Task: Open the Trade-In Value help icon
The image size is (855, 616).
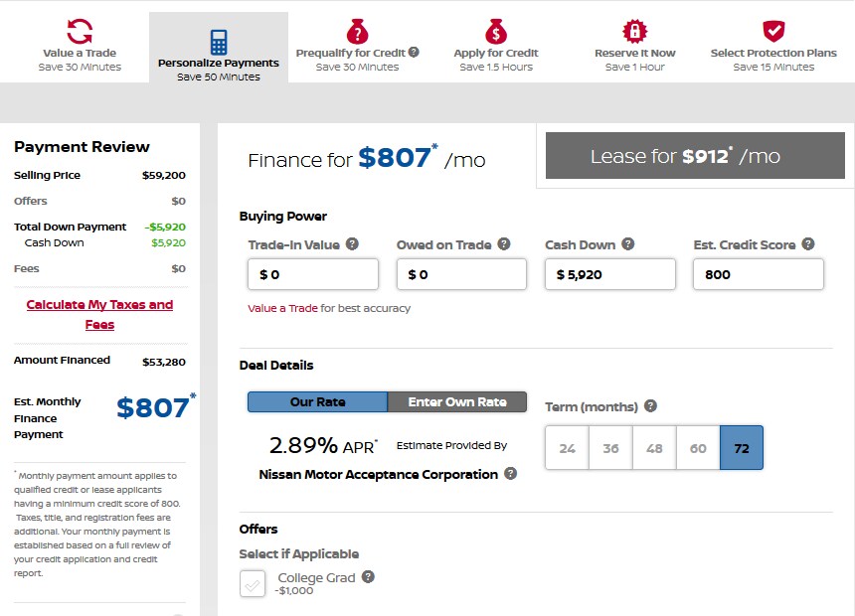Action: pyautogui.click(x=352, y=244)
